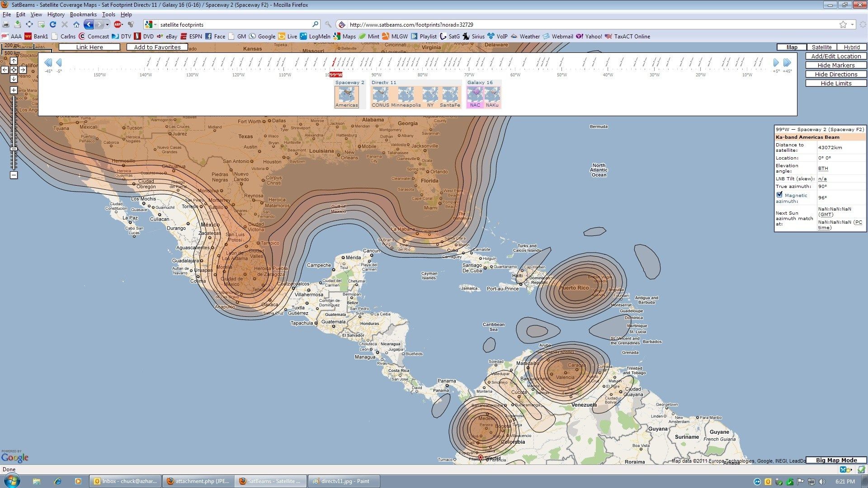The width and height of the screenshot is (868, 488).
Task: Pan the map up with arrow control
Action: pos(14,61)
